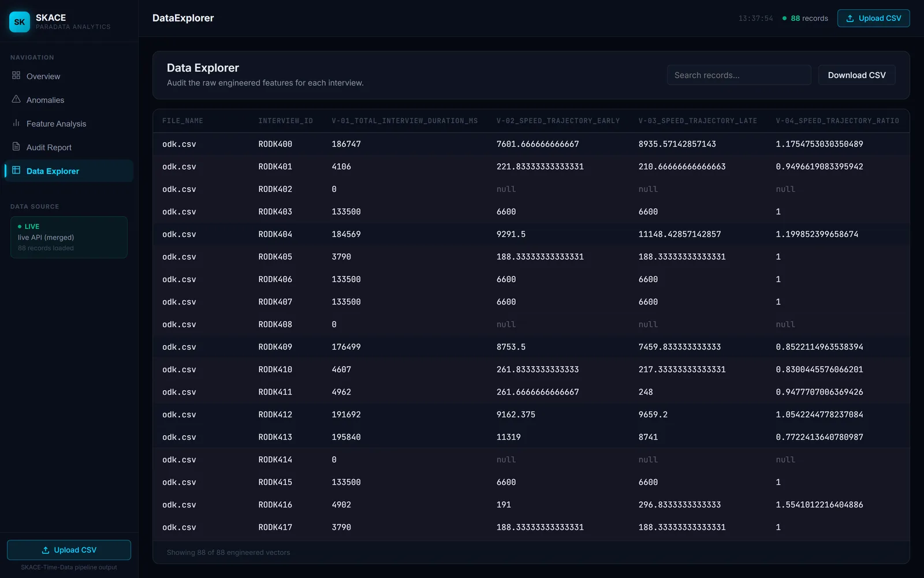The width and height of the screenshot is (924, 578).
Task: Navigate to Audit Report
Action: coord(69,147)
